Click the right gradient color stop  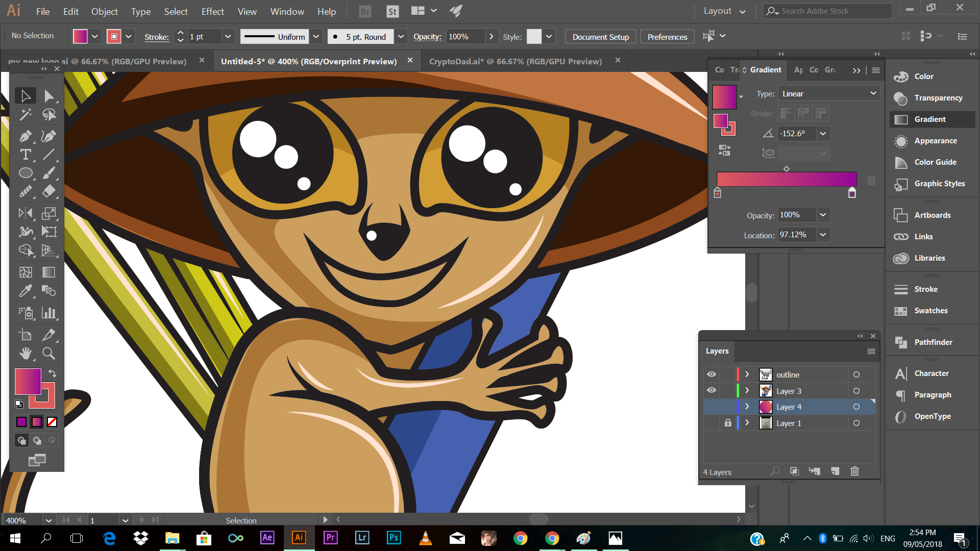tap(852, 192)
